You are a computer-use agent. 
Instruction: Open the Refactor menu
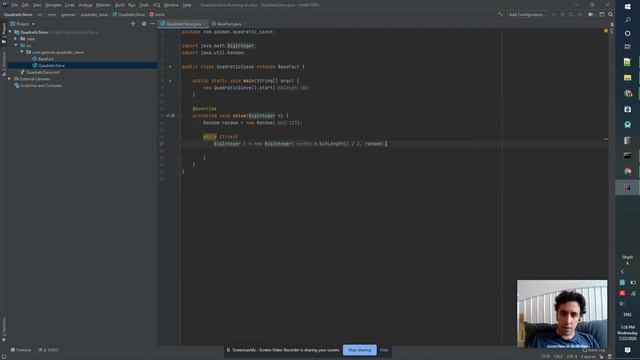coord(103,5)
